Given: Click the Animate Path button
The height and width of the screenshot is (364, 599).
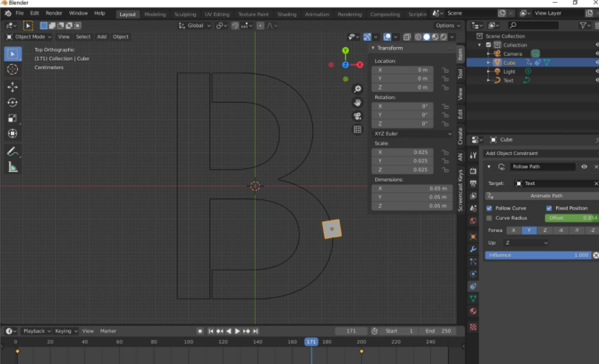Looking at the screenshot, I should pyautogui.click(x=546, y=196).
